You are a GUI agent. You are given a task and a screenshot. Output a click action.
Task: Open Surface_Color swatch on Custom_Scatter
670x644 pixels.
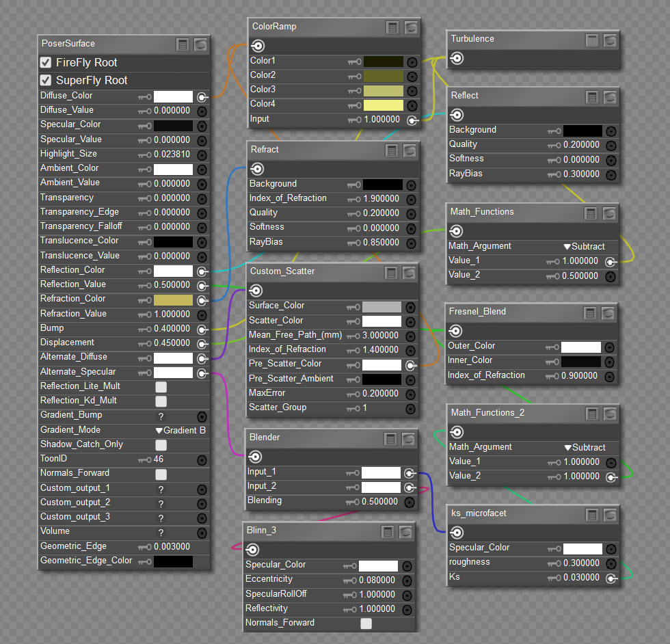click(381, 307)
